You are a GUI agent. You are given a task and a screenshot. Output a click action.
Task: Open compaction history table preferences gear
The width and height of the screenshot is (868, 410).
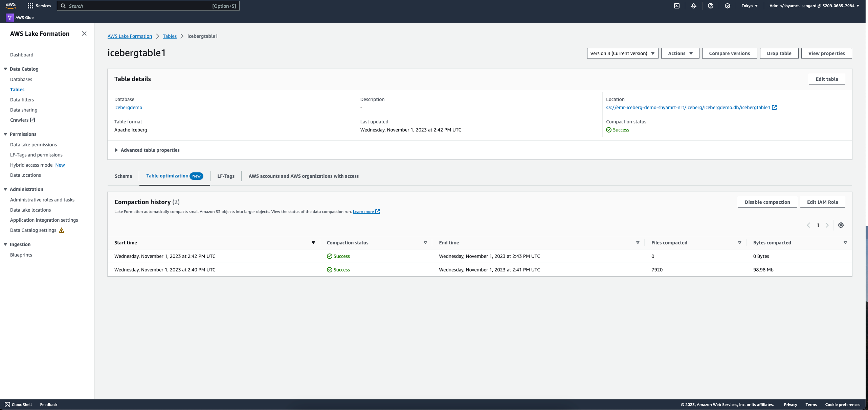[841, 225]
